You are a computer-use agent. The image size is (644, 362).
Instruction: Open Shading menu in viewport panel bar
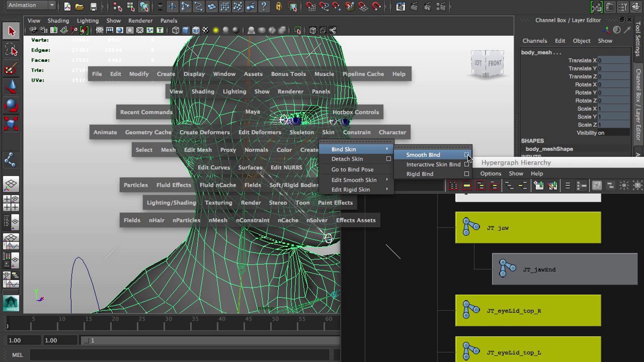58,21
